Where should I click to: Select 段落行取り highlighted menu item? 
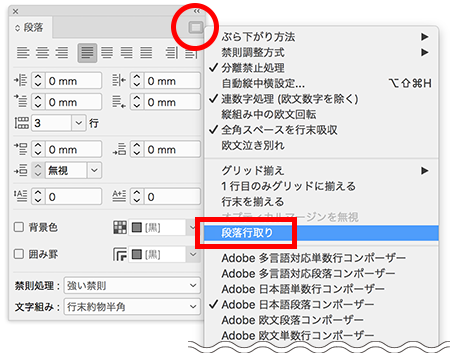pyautogui.click(x=321, y=233)
